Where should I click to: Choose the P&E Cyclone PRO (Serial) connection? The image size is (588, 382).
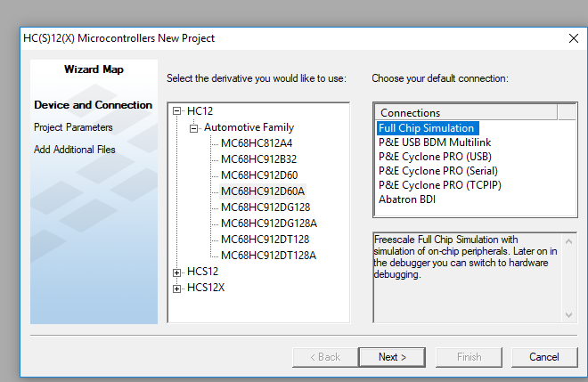pyautogui.click(x=437, y=171)
